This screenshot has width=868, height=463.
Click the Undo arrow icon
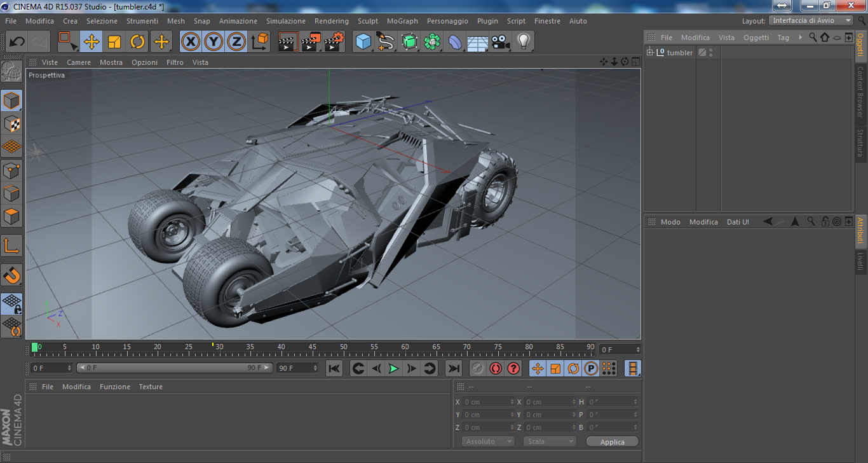click(17, 42)
